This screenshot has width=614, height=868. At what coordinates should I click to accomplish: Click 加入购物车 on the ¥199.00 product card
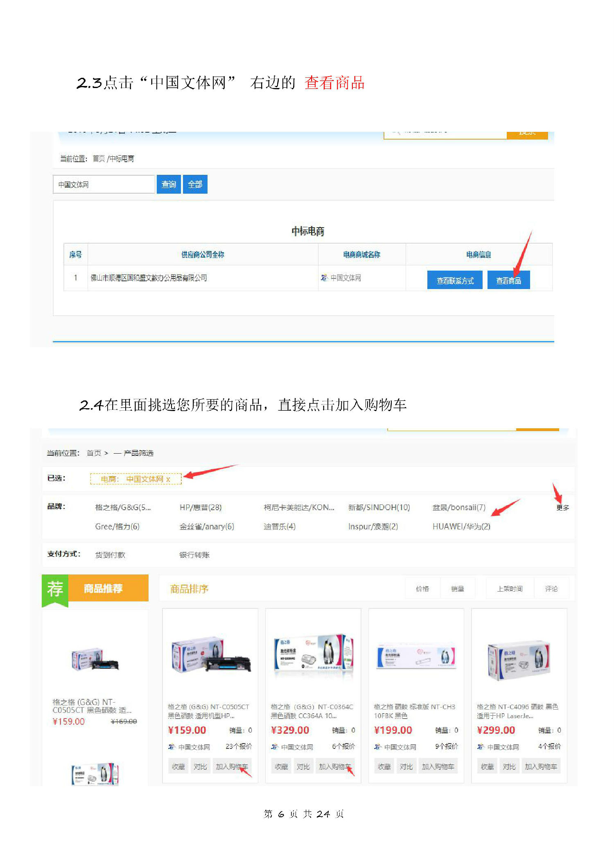point(438,766)
